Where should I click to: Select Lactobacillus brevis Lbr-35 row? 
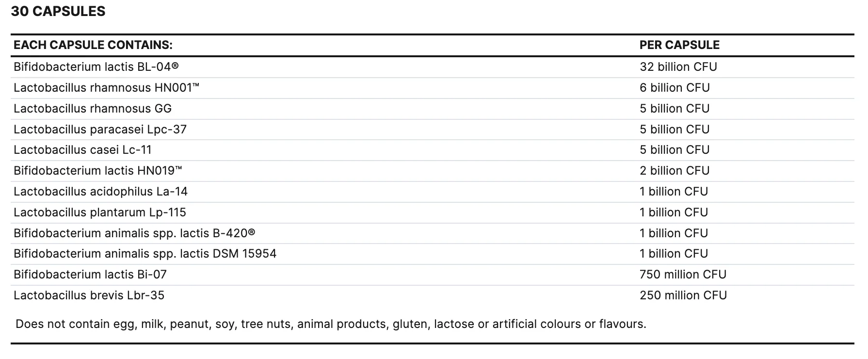(x=433, y=295)
